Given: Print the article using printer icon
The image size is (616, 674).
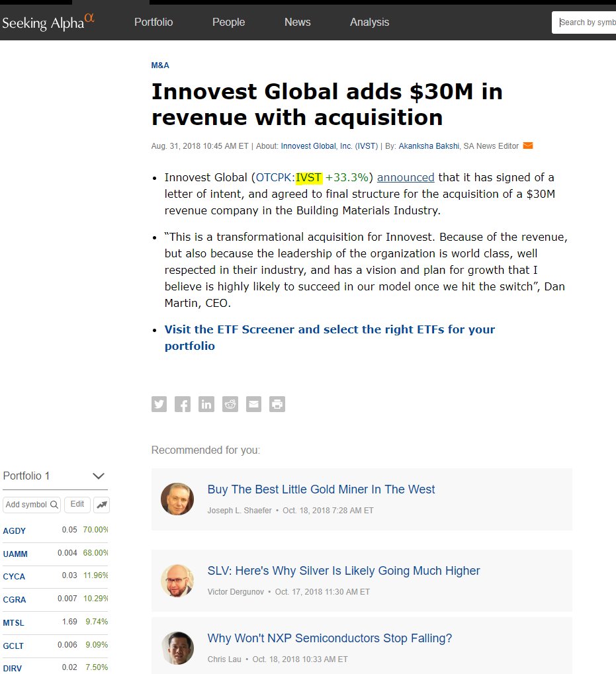Looking at the screenshot, I should [x=277, y=404].
